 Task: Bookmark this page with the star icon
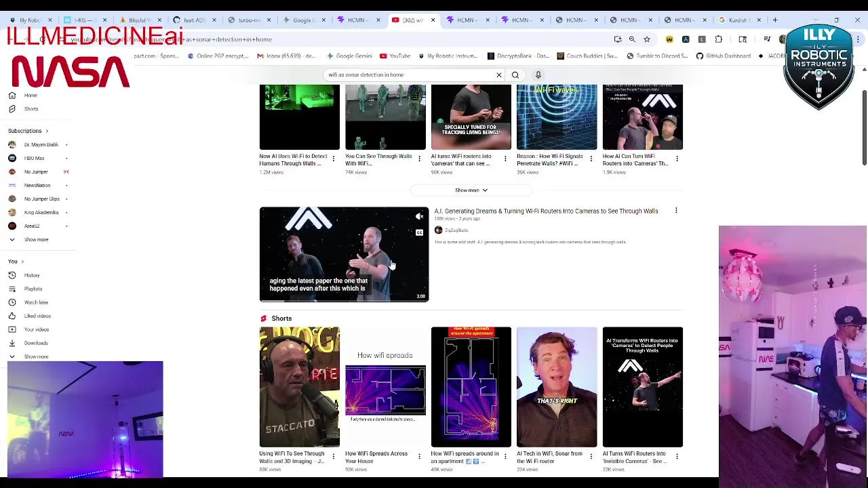[647, 39]
